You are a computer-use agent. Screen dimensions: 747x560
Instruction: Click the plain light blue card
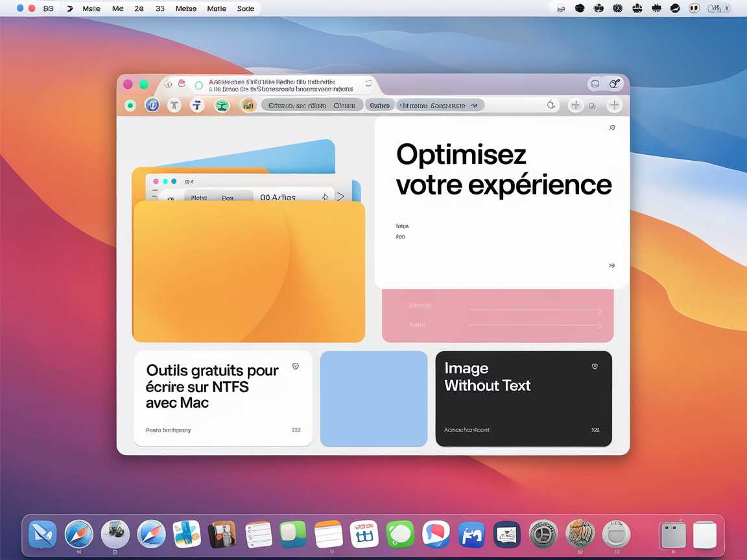[373, 399]
